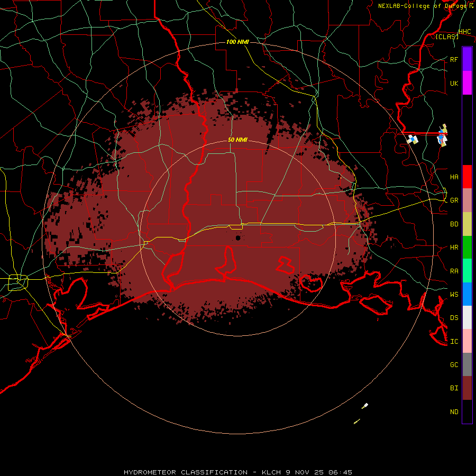The height and width of the screenshot is (476, 476).
Task: Click the small white echo offshore southeast
Action: click(365, 406)
